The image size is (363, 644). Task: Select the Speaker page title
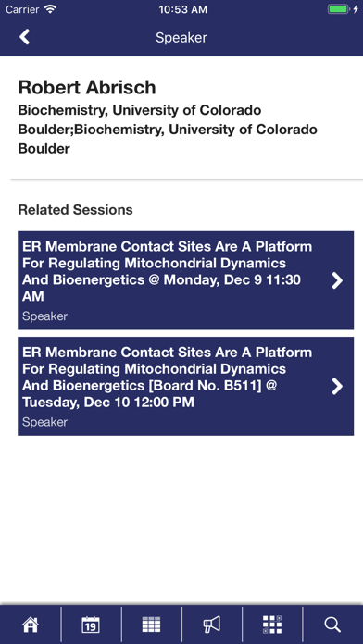[181, 37]
